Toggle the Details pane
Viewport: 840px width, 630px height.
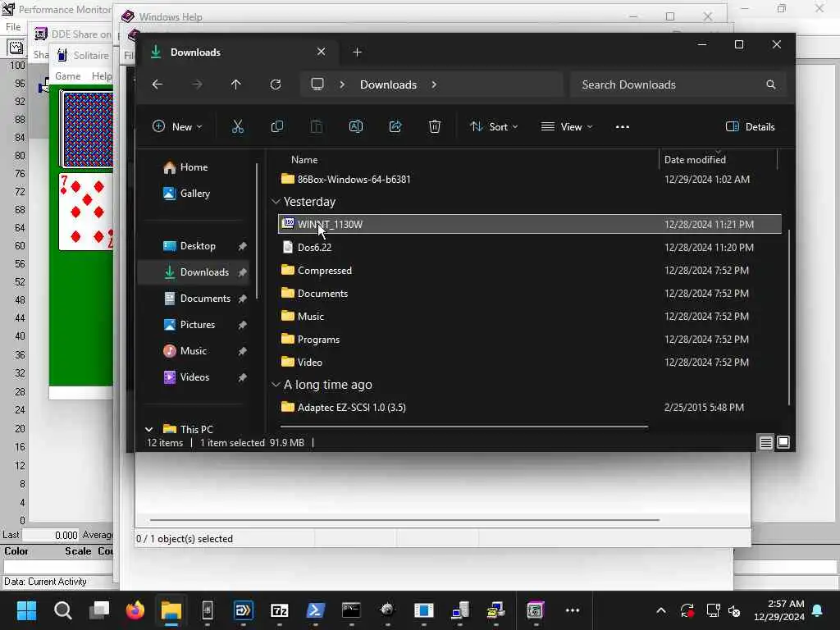750,127
